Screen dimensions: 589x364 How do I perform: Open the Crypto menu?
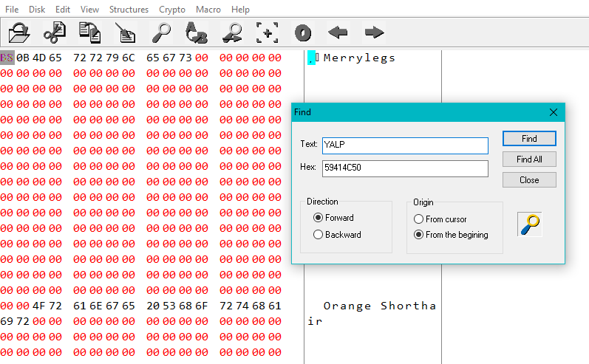click(173, 10)
